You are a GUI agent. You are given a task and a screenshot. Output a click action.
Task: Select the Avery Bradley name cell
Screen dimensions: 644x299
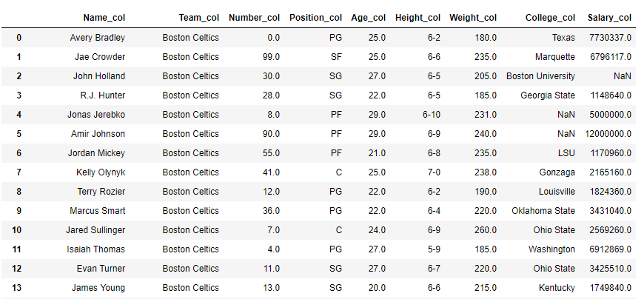[x=97, y=38]
